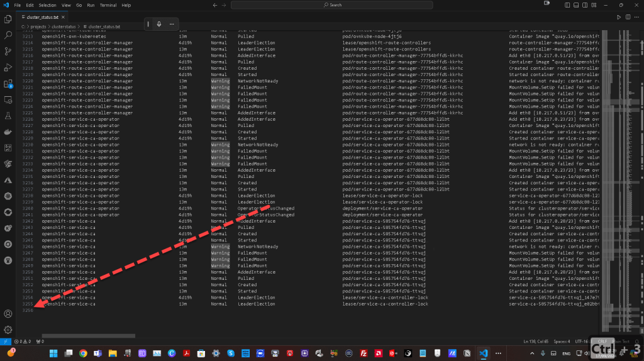The width and height of the screenshot is (644, 361).
Task: Click the horizontal scrollbar thumb
Action: click(x=88, y=336)
